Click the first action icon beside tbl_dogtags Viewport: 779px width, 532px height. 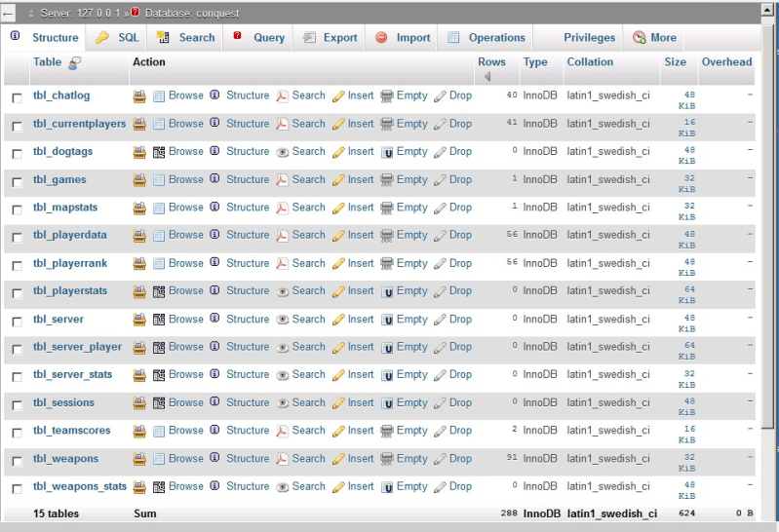point(139,152)
